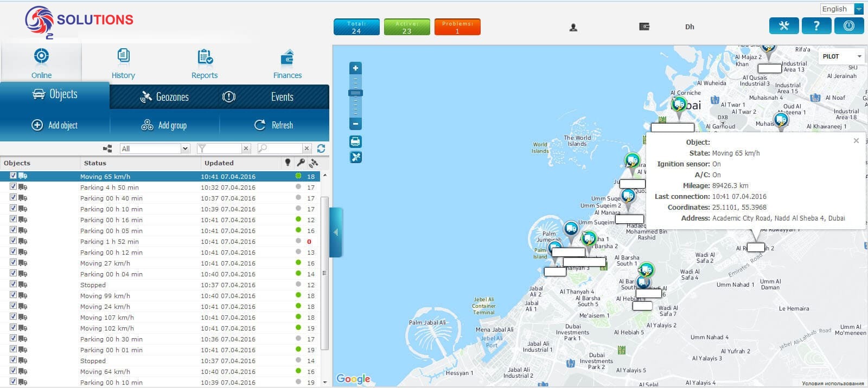Switch to the Reports tab
The width and height of the screenshot is (868, 388).
click(x=205, y=64)
